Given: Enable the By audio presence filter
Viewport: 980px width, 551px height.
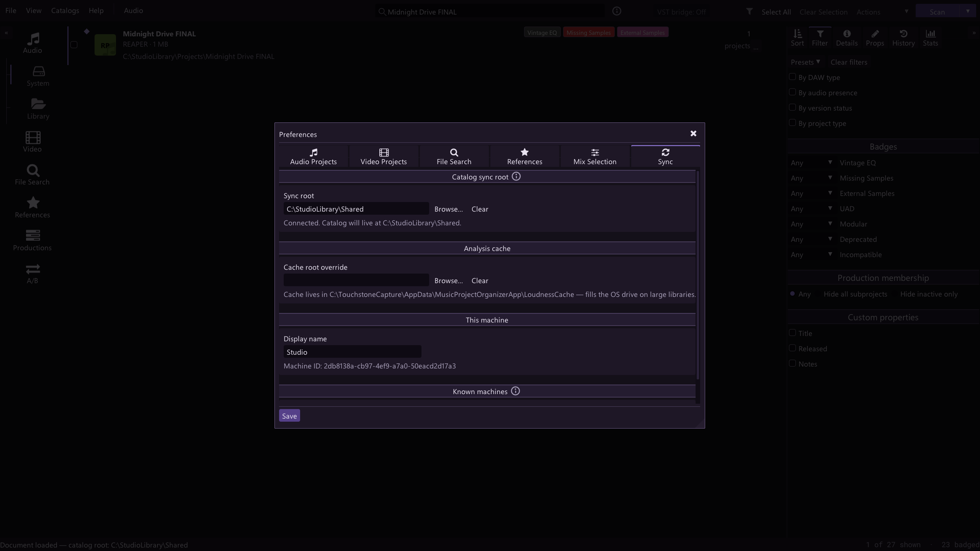Looking at the screenshot, I should 792,92.
